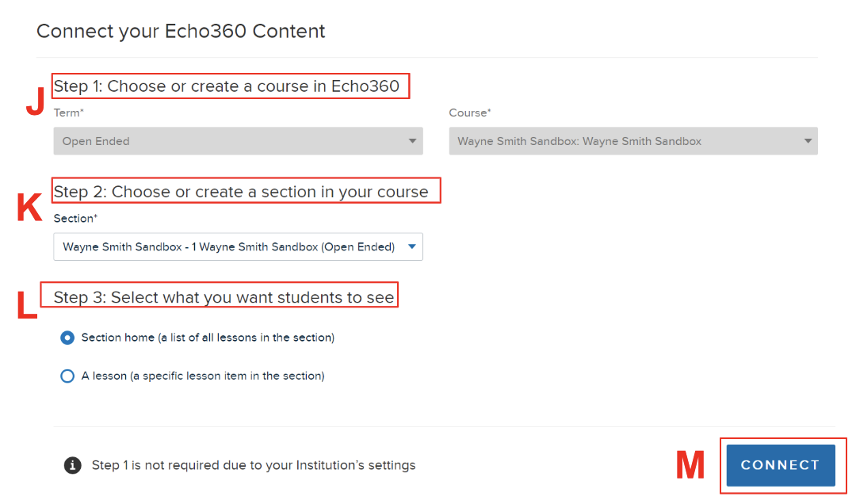The image size is (856, 504).
Task: Select the A lesson radio button
Action: pyautogui.click(x=67, y=376)
